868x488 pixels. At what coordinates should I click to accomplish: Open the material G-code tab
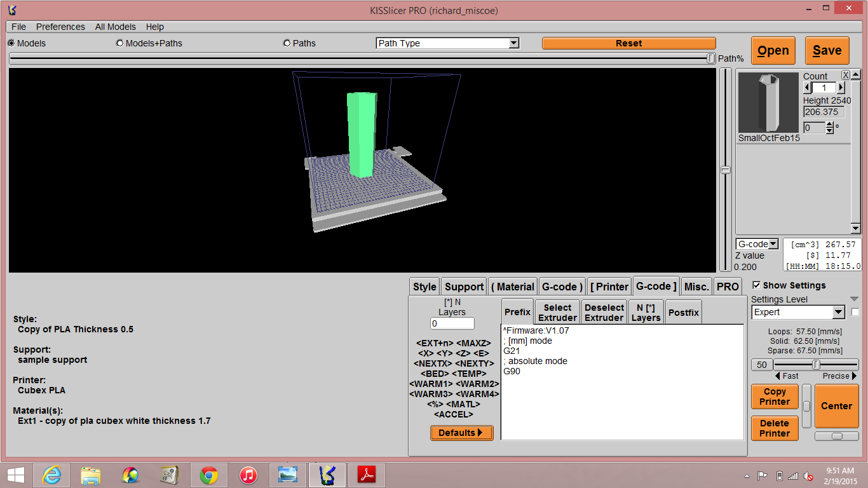tap(562, 287)
